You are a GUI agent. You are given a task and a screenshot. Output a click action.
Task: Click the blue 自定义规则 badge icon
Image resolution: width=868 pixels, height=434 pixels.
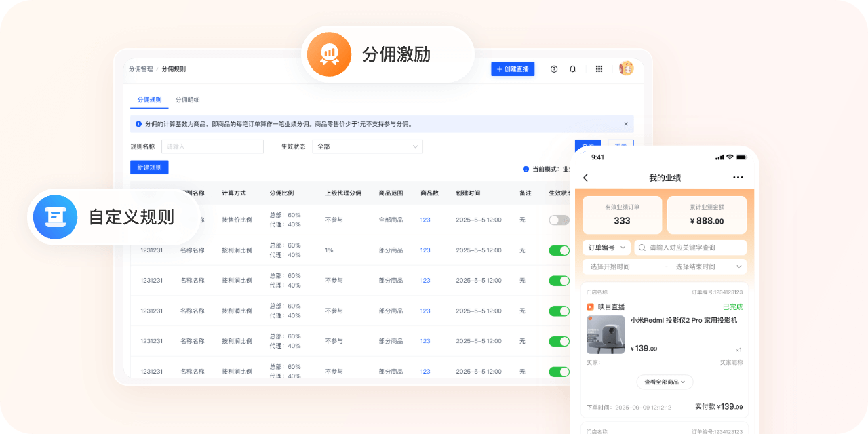click(x=56, y=217)
